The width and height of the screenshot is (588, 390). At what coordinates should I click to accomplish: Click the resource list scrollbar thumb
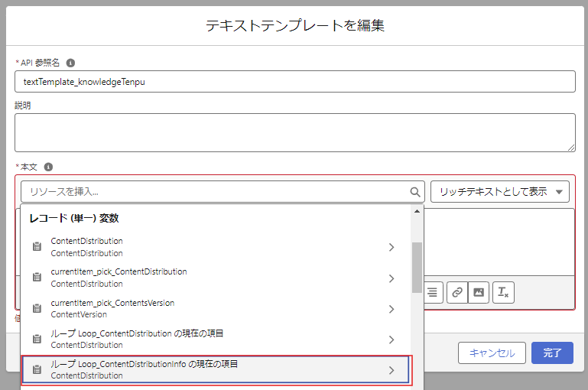tap(417, 268)
